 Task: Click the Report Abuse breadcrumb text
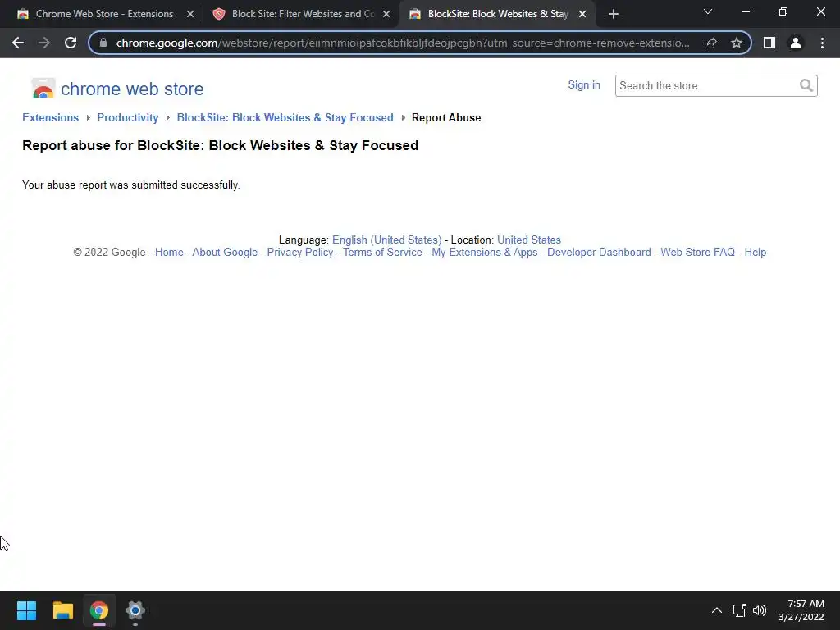click(x=446, y=118)
